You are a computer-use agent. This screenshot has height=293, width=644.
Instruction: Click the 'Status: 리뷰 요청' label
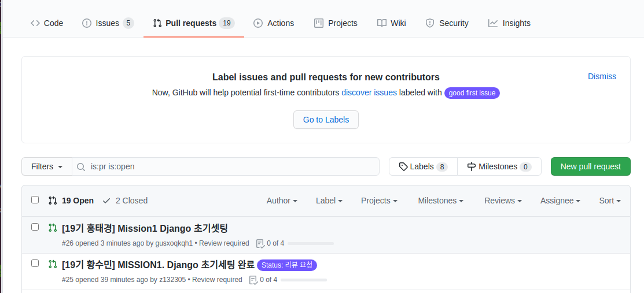[287, 265]
